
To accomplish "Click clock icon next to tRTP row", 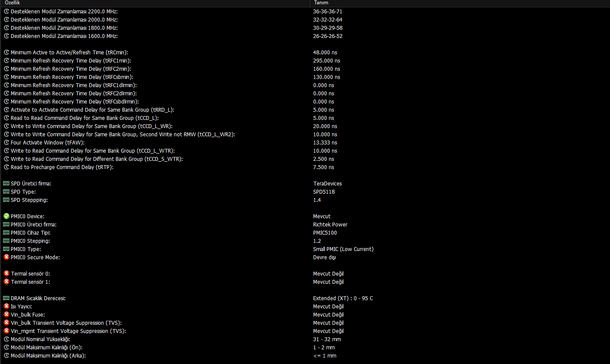I will pos(6,167).
